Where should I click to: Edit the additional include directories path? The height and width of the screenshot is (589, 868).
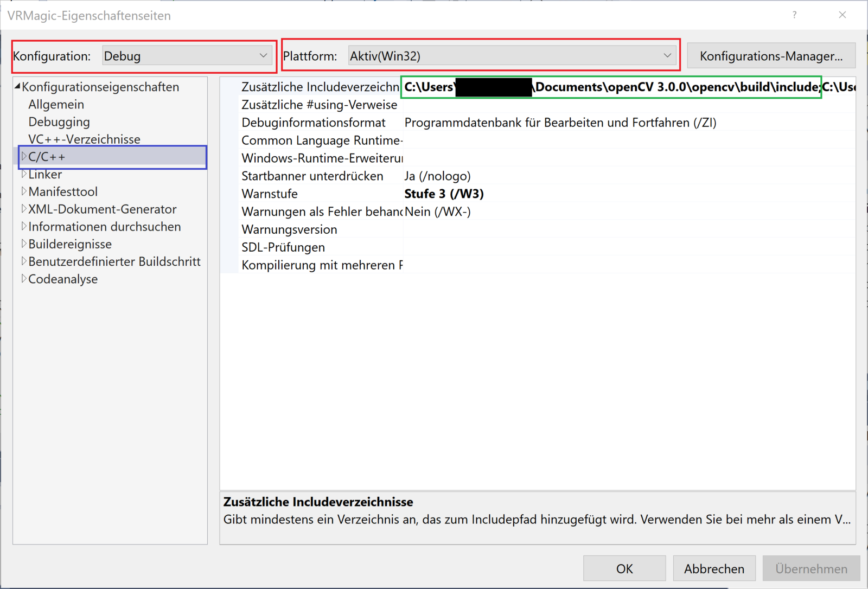coord(610,87)
